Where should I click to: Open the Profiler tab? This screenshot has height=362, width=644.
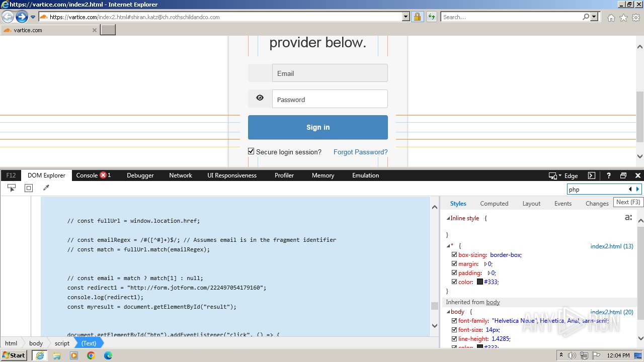284,175
